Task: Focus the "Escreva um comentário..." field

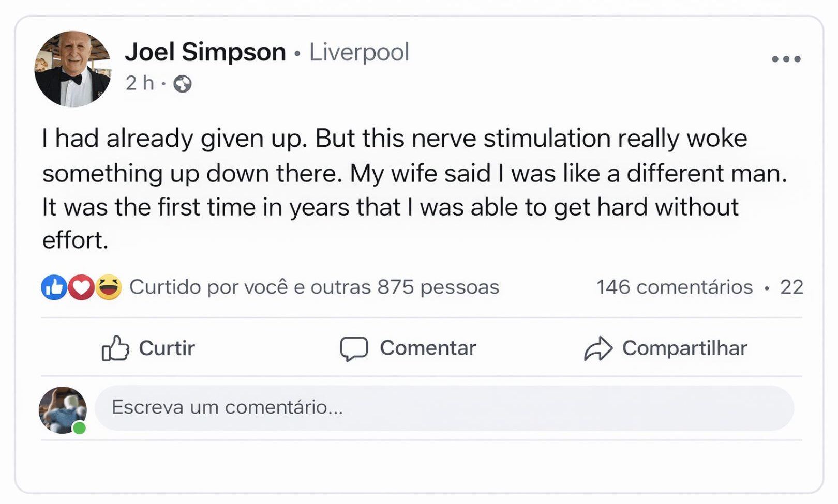Action: tap(444, 408)
